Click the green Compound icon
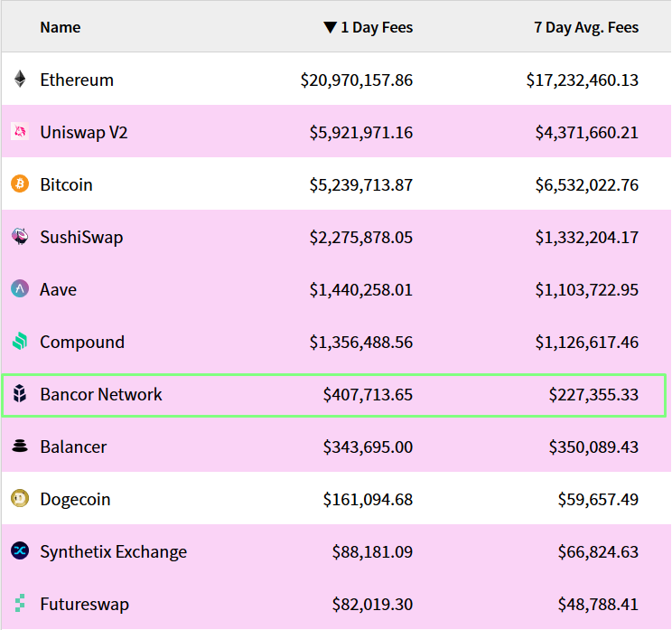The image size is (672, 630). click(20, 342)
